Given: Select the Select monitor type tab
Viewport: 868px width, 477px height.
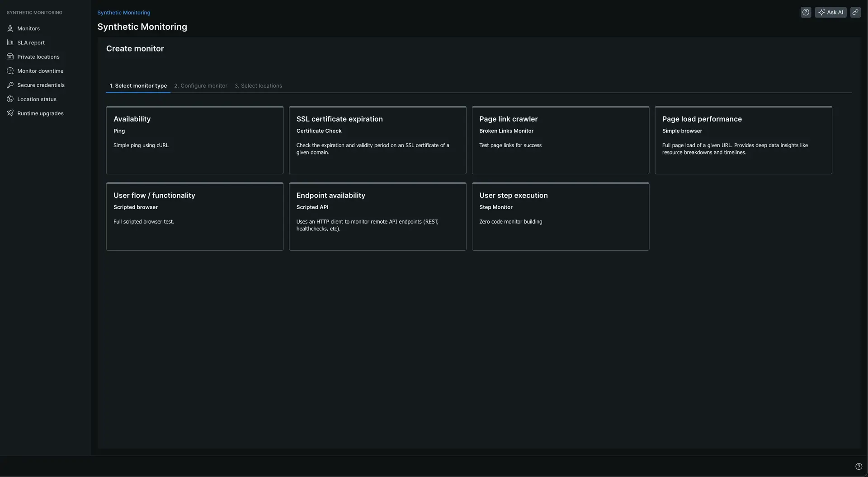Looking at the screenshot, I should [x=138, y=86].
